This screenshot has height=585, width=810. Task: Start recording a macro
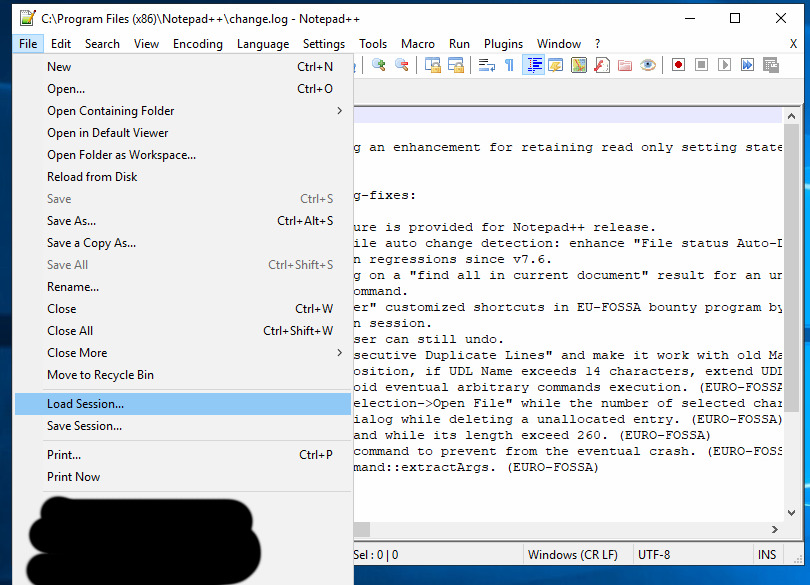678,64
